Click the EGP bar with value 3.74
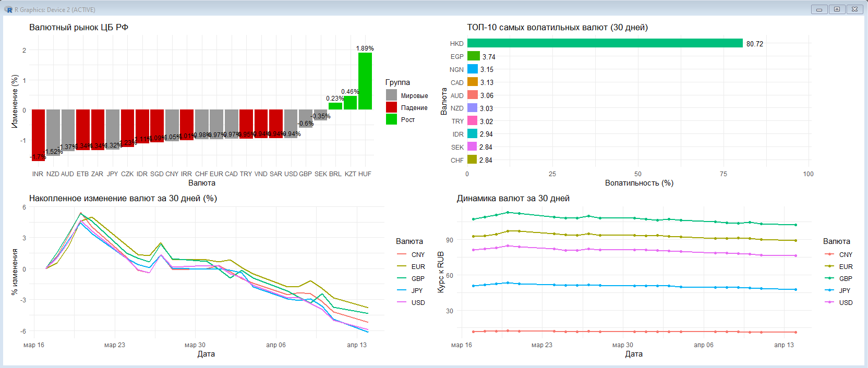This screenshot has width=868, height=368. click(x=473, y=56)
